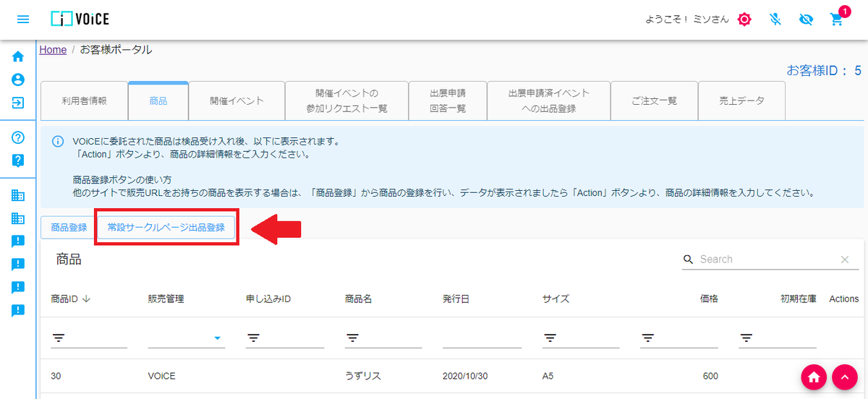
Task: Open the filter icon under 初期在庫
Action: point(746,338)
